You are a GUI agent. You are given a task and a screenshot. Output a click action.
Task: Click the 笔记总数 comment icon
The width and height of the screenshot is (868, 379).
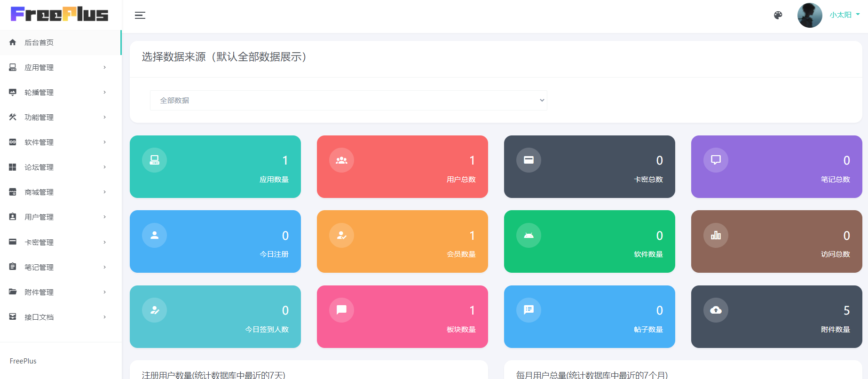[716, 160]
